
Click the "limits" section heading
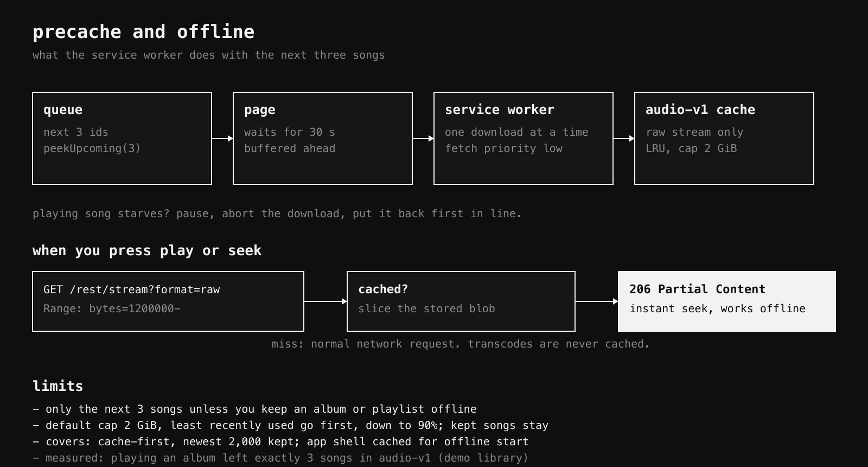(x=58, y=386)
